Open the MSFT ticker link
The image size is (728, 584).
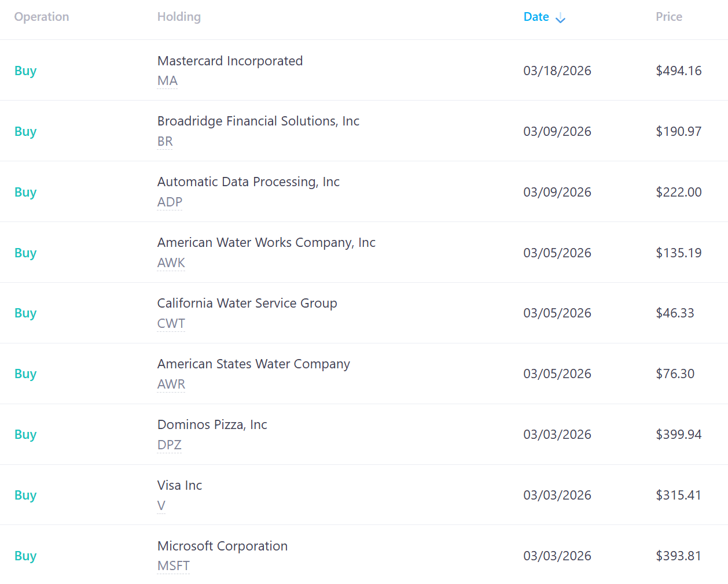click(x=174, y=566)
